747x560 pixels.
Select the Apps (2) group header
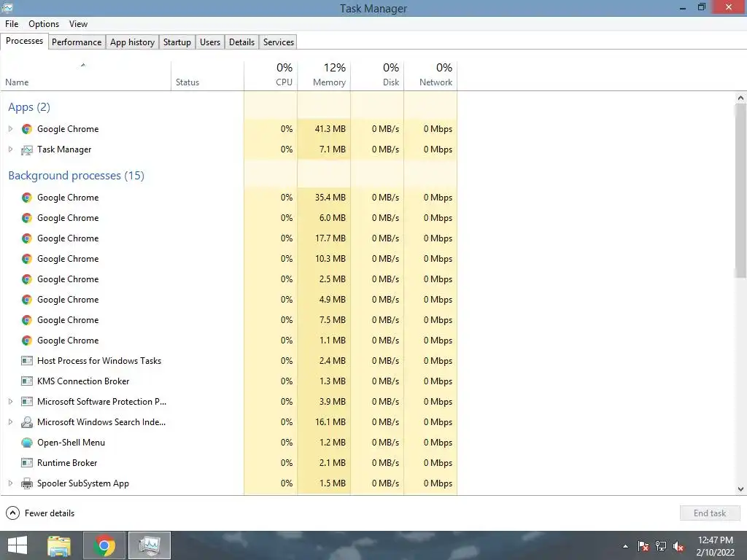(29, 107)
